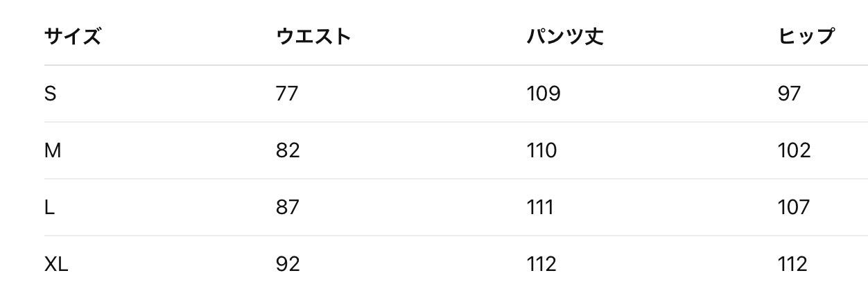Select pants length 109 in S row
Image resolution: width=868 pixels, height=307 pixels.
click(x=544, y=94)
